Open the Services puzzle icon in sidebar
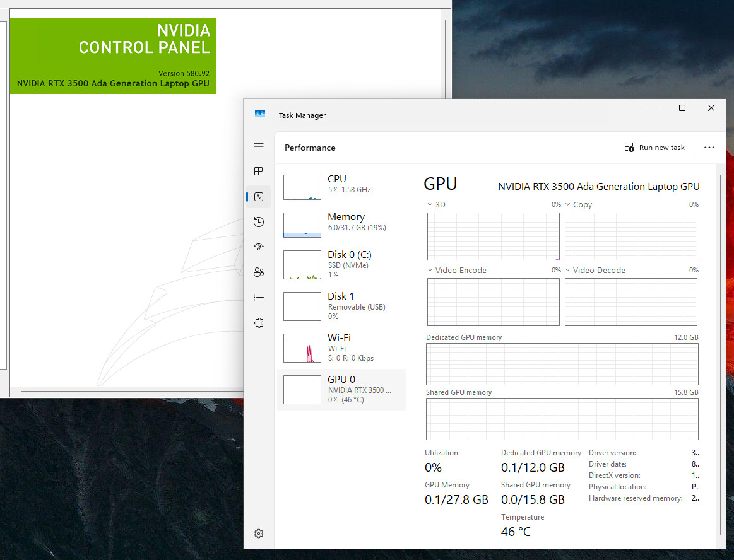734x560 pixels. (x=258, y=323)
